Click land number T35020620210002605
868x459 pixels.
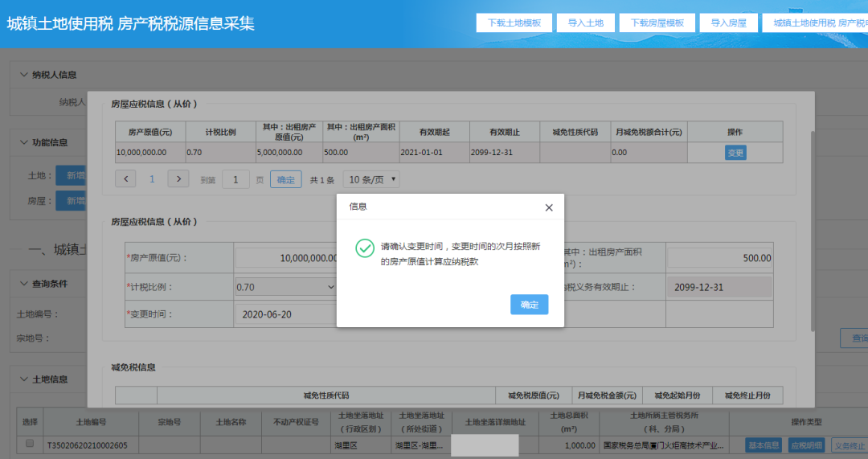point(88,445)
